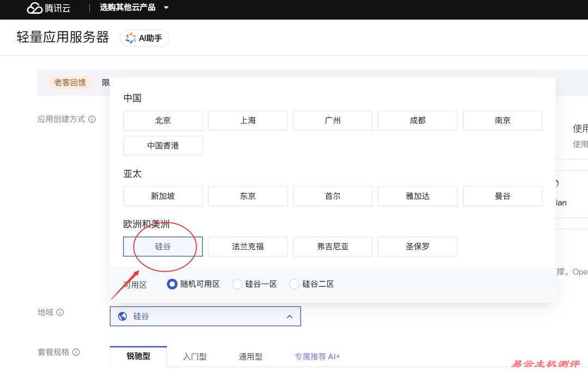Select 圣保罗 region
The height and width of the screenshot is (374, 588).
[x=418, y=247]
